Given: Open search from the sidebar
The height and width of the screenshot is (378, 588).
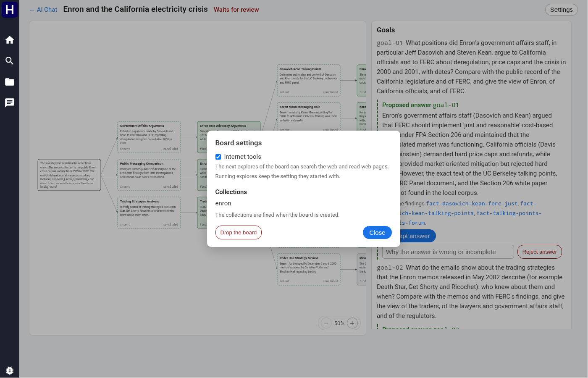Looking at the screenshot, I should point(10,61).
